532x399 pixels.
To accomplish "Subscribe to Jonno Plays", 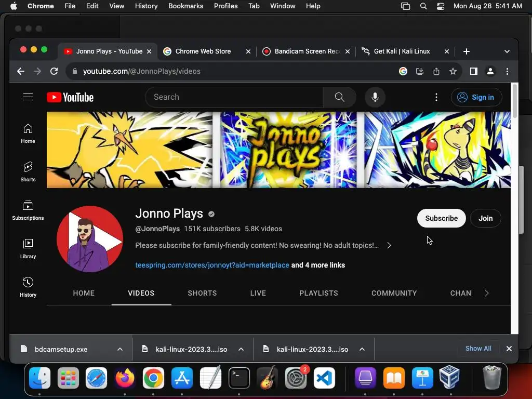I will pos(442,218).
